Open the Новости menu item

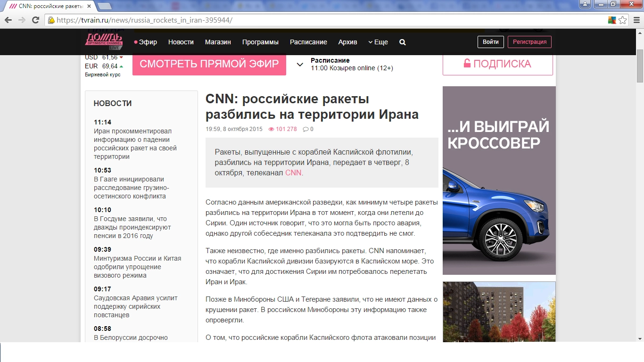click(x=181, y=42)
